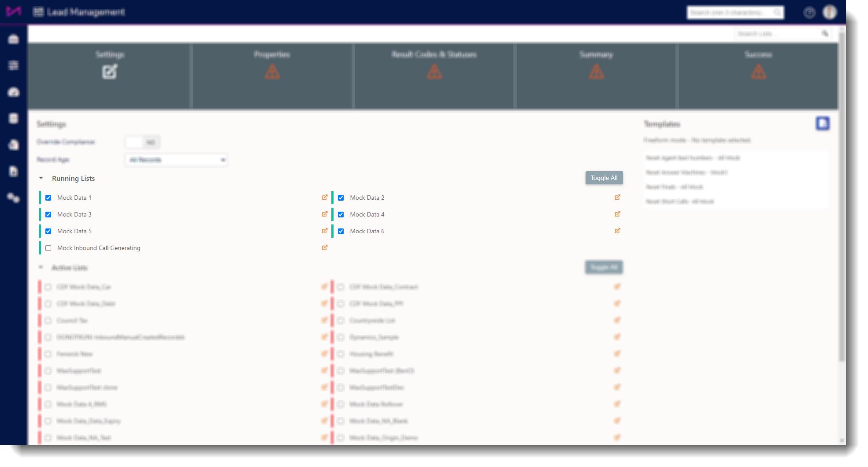Select the Reset Short Calls template
Image resolution: width=868 pixels, height=467 pixels.
pyautogui.click(x=680, y=202)
